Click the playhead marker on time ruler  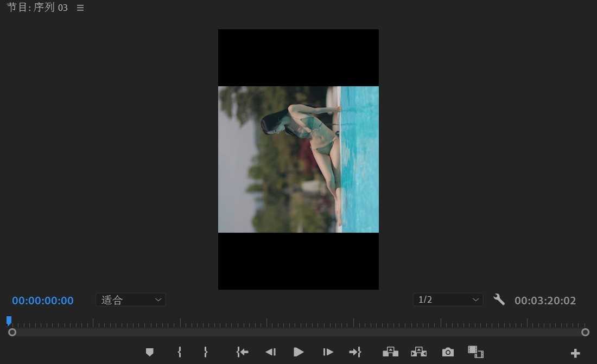9,321
